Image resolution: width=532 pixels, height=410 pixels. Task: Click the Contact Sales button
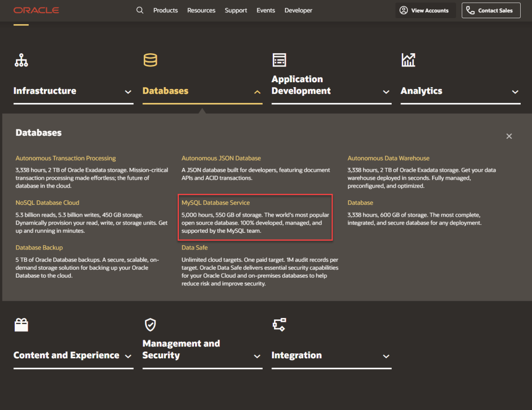tap(491, 10)
